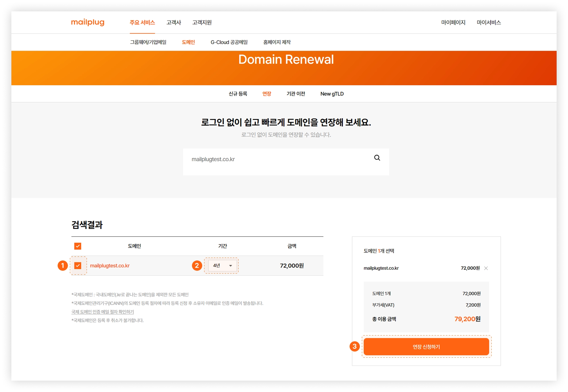Open 국제 도메인 인증 메일 절차 확인하기 link
This screenshot has height=392, width=568.
tap(103, 312)
